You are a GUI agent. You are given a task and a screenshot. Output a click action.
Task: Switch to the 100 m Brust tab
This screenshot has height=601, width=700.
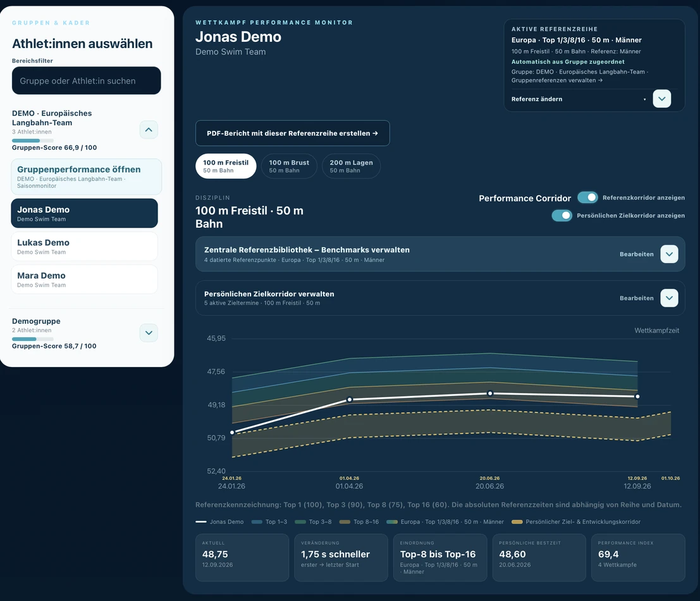[289, 166]
